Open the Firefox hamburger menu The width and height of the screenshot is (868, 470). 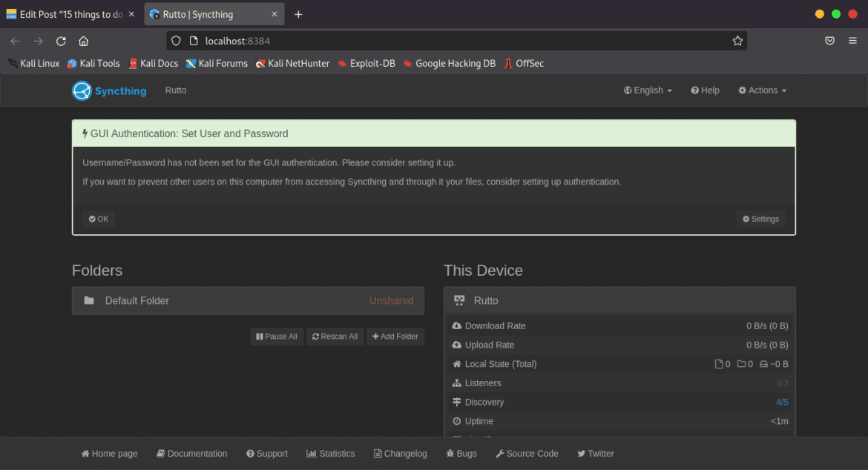852,41
